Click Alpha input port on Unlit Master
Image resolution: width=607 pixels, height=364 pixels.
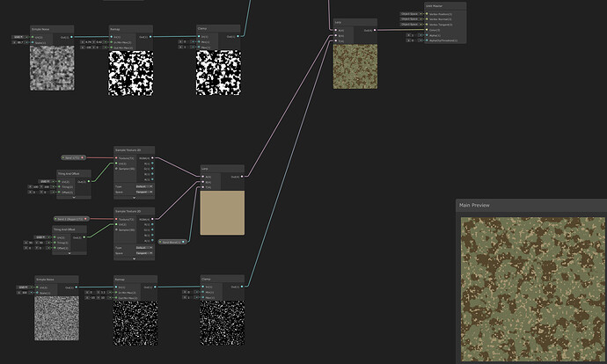[427, 35]
